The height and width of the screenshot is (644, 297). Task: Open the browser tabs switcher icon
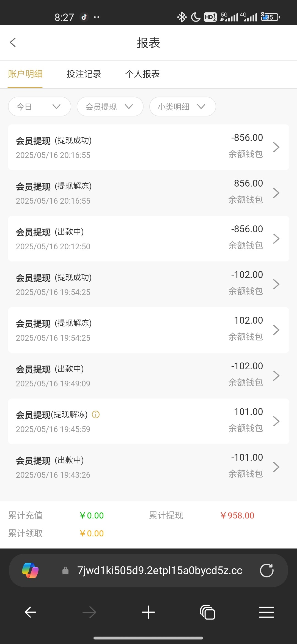pos(207,612)
